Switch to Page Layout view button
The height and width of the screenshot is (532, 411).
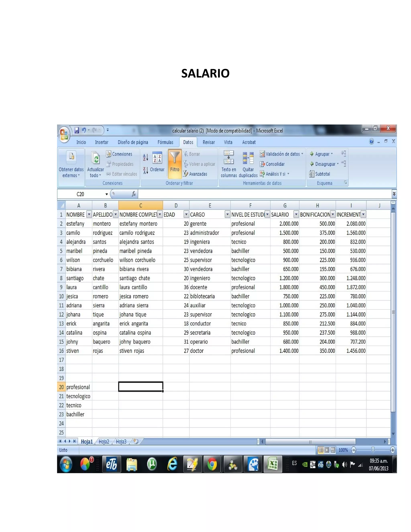327,450
